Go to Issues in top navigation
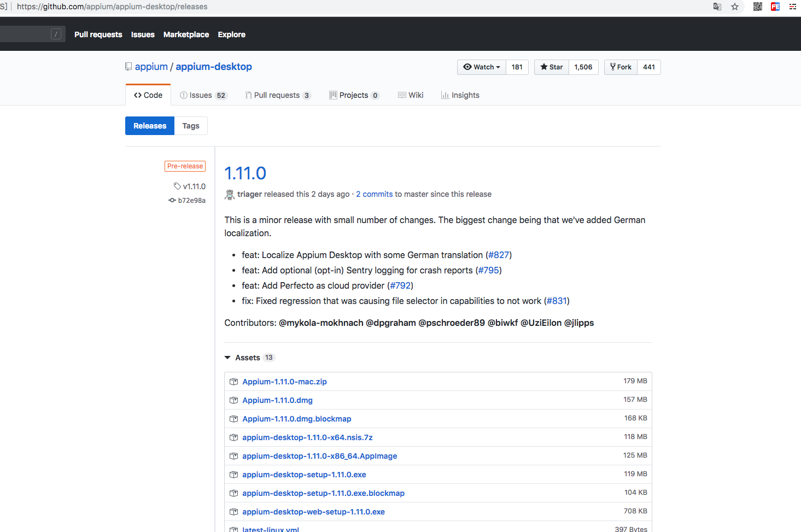The width and height of the screenshot is (801, 532). click(143, 34)
